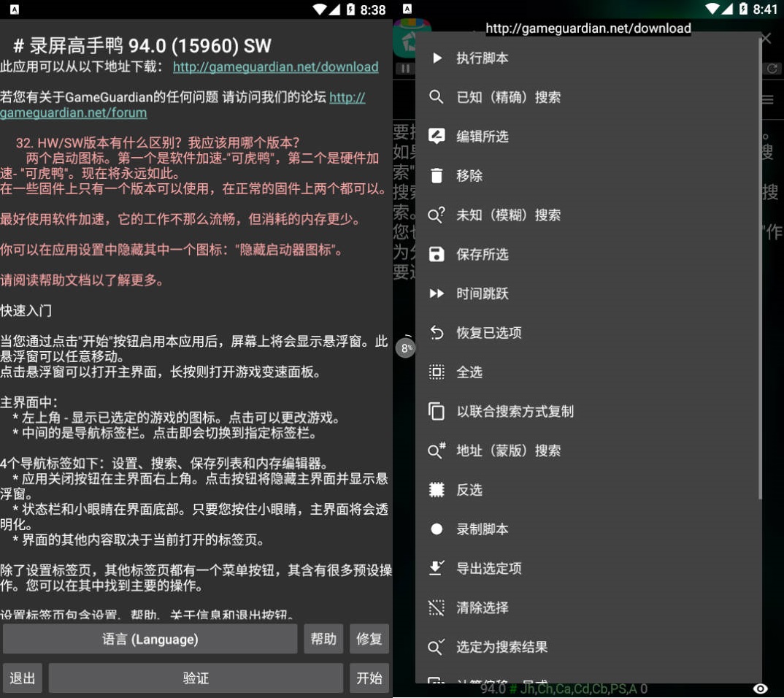Click the address search icon for 地址（蒙版）搜索
Image resolution: width=784 pixels, height=698 pixels.
(x=437, y=450)
